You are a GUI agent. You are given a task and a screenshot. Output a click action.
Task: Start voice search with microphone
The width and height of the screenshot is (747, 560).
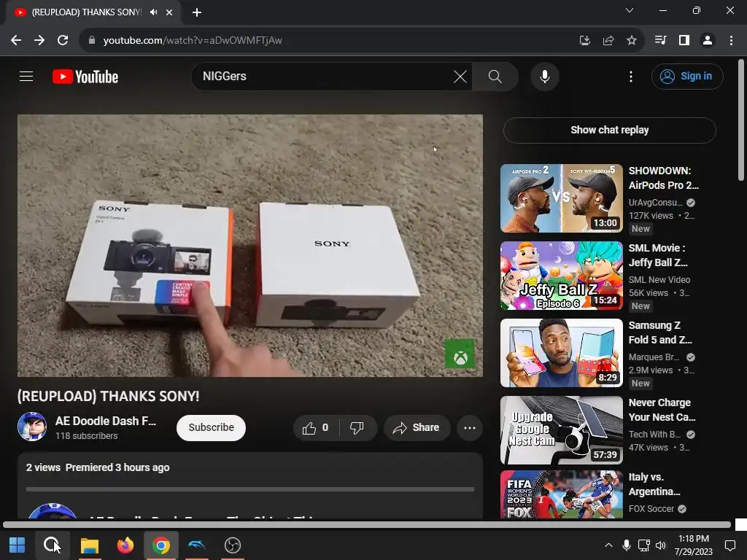point(544,76)
